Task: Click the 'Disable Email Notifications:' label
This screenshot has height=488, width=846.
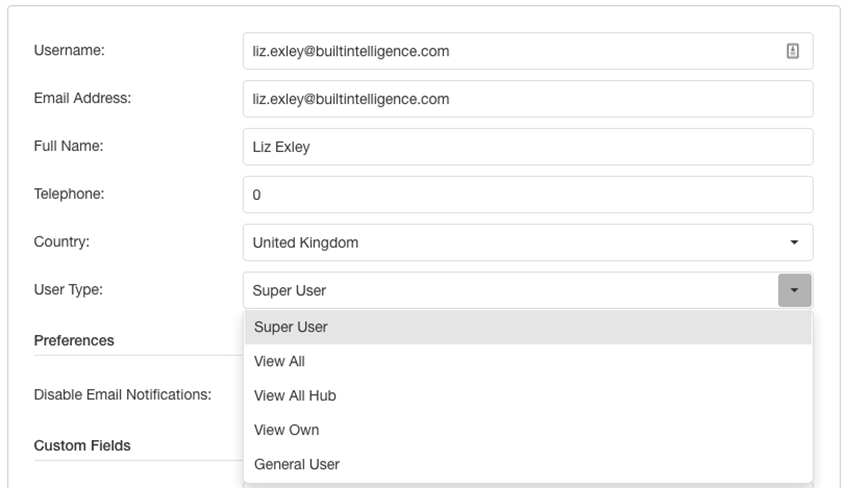Action: tap(122, 395)
